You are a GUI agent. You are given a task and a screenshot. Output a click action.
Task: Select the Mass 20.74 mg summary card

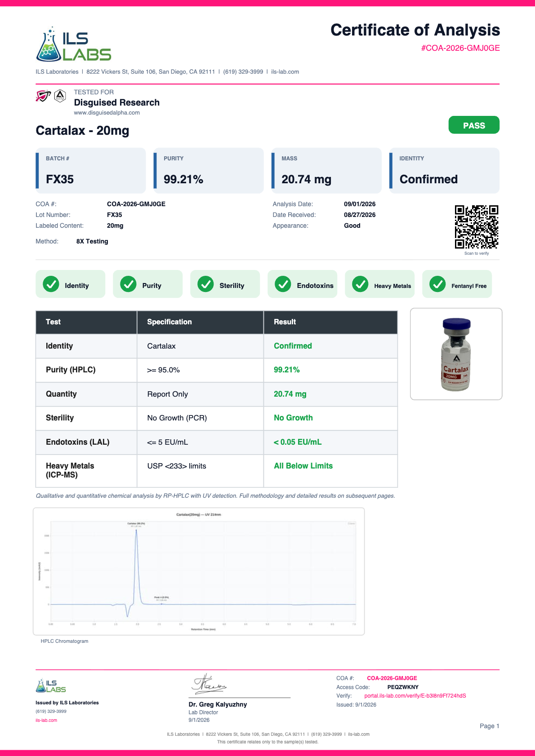click(x=326, y=171)
